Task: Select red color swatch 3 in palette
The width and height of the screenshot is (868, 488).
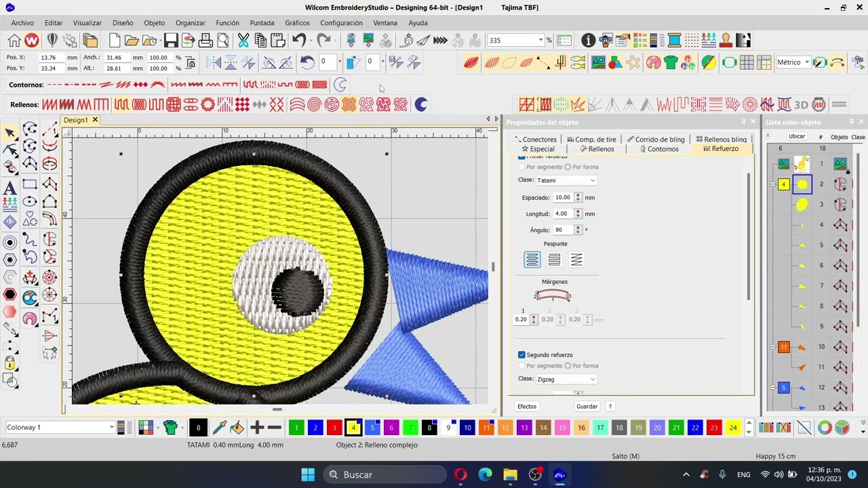Action: [334, 428]
